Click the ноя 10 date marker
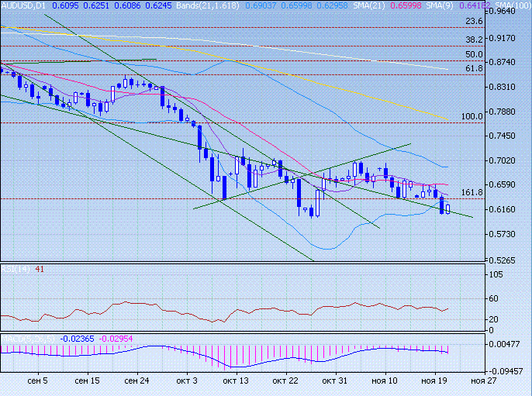This screenshot has width=532, height=396. [x=385, y=381]
